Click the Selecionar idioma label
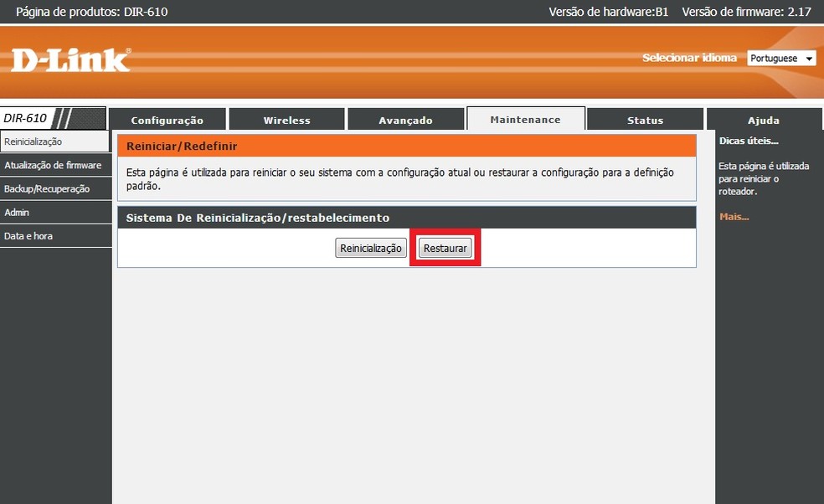 point(689,58)
